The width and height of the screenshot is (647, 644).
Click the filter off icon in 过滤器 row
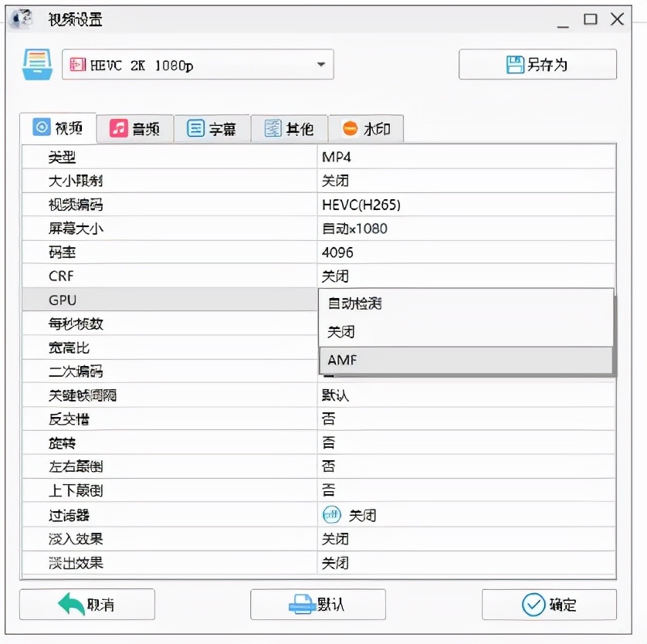pyautogui.click(x=332, y=514)
